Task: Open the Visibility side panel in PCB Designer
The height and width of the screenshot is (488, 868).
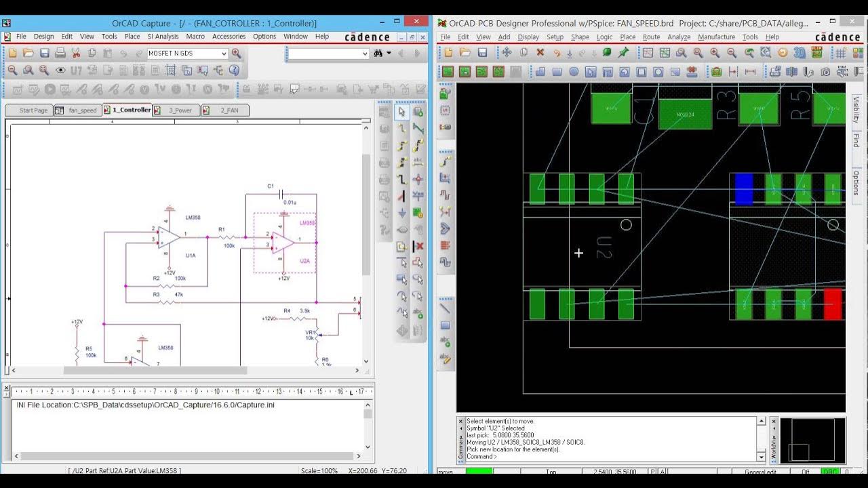Action: pos(856,110)
